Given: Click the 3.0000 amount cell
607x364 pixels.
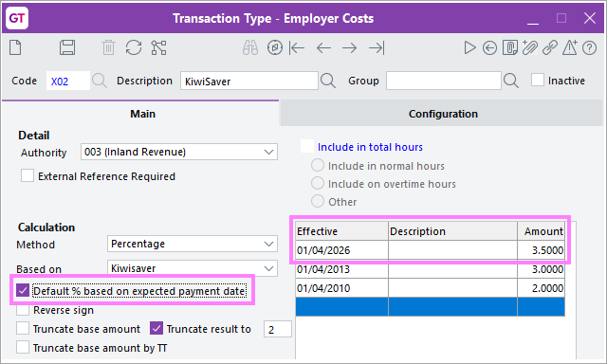Looking at the screenshot, I should 541,269.
